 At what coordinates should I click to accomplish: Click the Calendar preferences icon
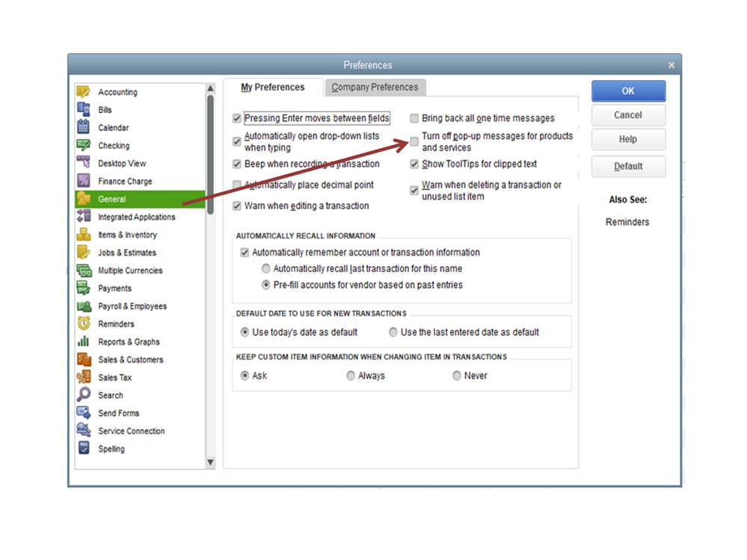83,127
